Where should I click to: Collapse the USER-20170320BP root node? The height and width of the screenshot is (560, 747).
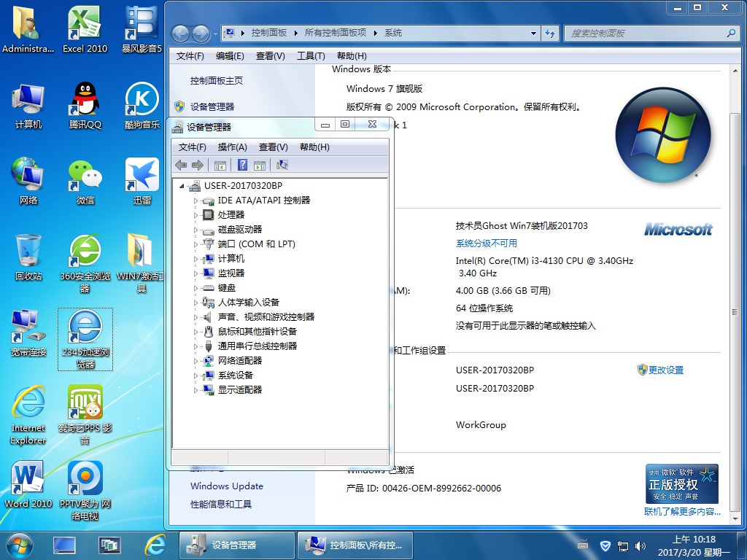pos(182,186)
